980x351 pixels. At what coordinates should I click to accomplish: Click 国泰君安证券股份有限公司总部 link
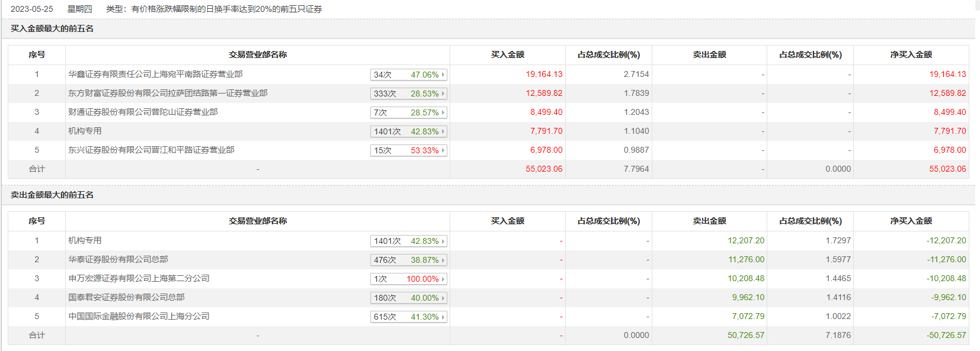pyautogui.click(x=126, y=297)
